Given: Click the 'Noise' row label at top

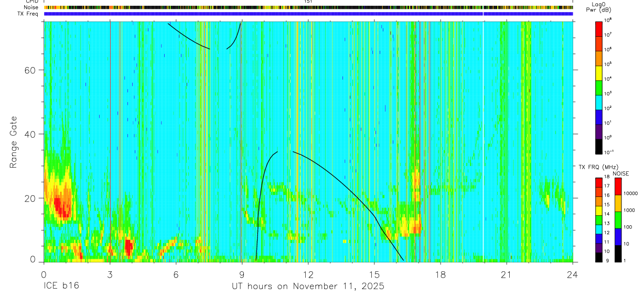Looking at the screenshot, I should coord(31,7).
